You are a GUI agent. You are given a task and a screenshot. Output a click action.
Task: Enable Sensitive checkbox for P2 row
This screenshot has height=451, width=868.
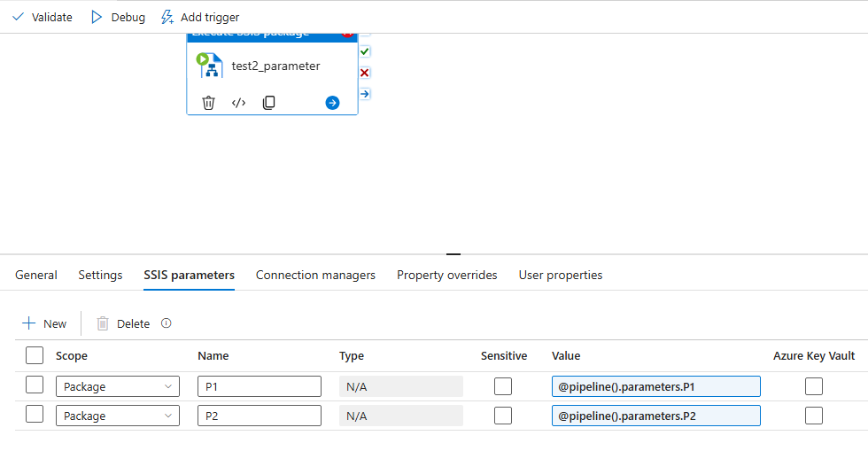click(503, 416)
